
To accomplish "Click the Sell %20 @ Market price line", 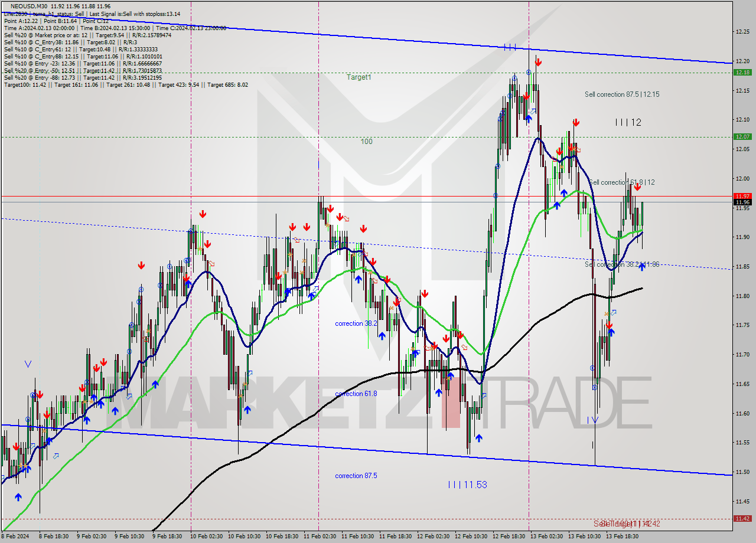I will pos(87,35).
